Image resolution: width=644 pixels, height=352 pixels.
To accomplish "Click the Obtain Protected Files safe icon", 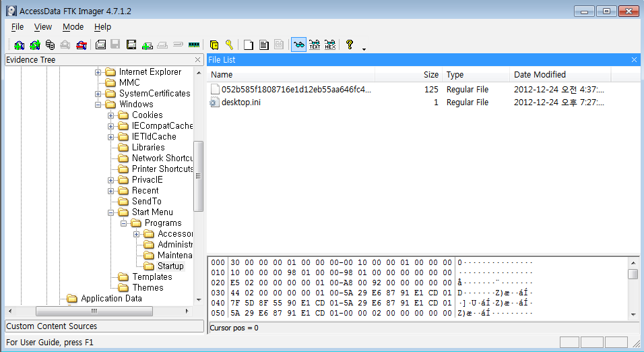I will point(214,45).
